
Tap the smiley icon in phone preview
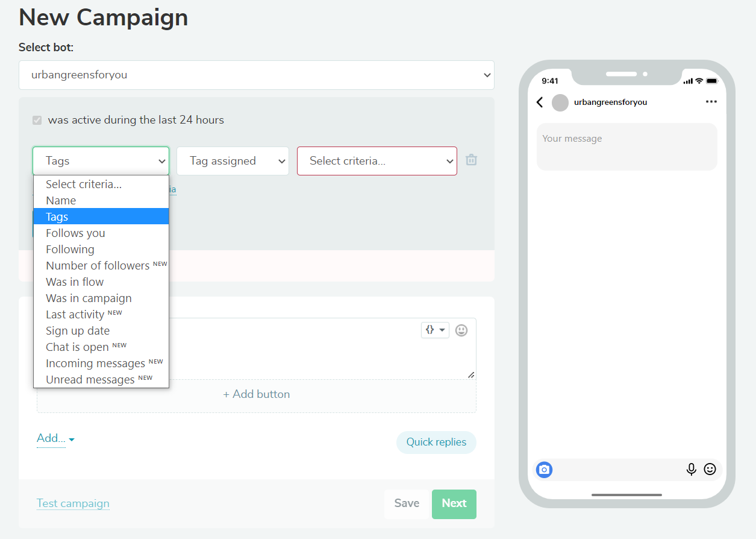pos(710,469)
